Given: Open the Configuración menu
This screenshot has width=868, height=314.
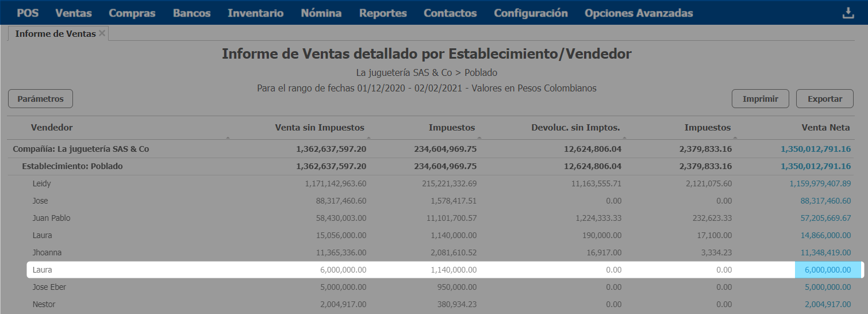Looking at the screenshot, I should 531,13.
